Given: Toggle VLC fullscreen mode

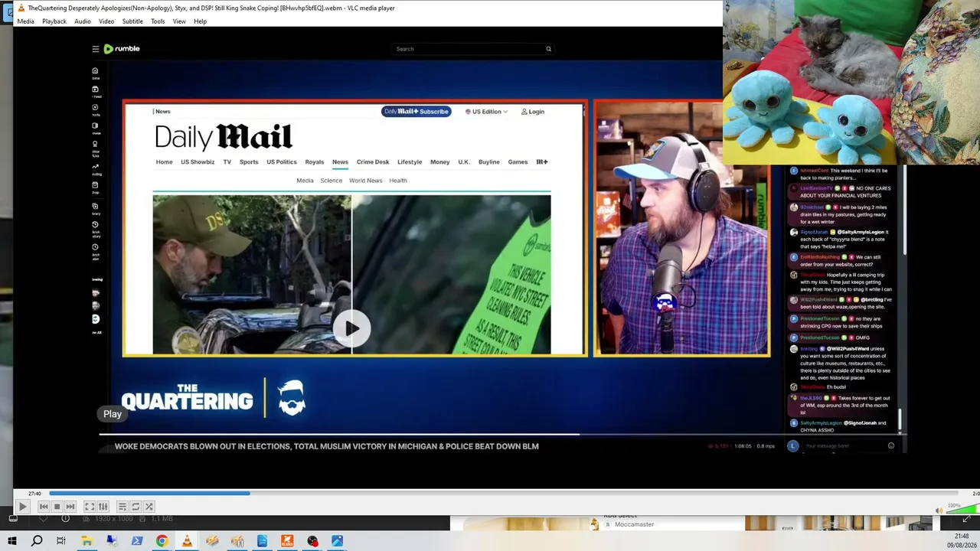Looking at the screenshot, I should click(90, 507).
